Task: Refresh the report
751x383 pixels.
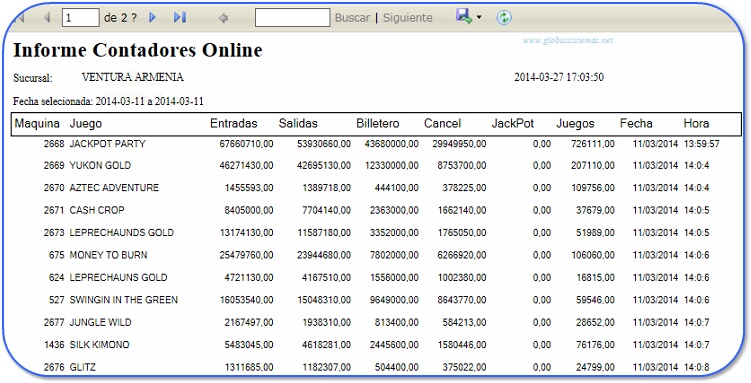Action: [x=504, y=18]
